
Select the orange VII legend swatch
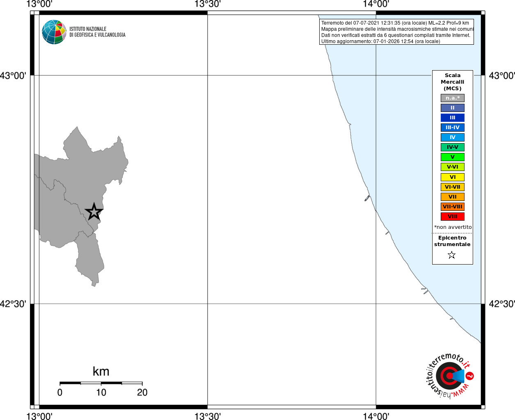tap(453, 197)
